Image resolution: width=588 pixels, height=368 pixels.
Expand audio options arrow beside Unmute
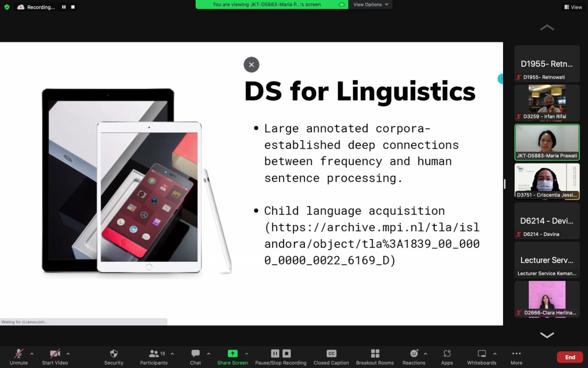(x=32, y=354)
